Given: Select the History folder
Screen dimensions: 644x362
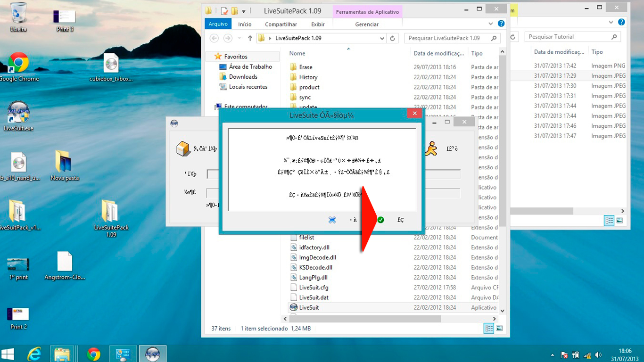Looking at the screenshot, I should 308,77.
